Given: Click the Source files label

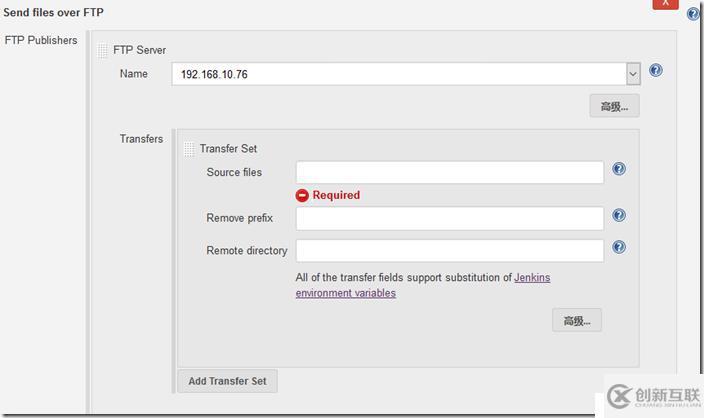Looking at the screenshot, I should point(234,172).
